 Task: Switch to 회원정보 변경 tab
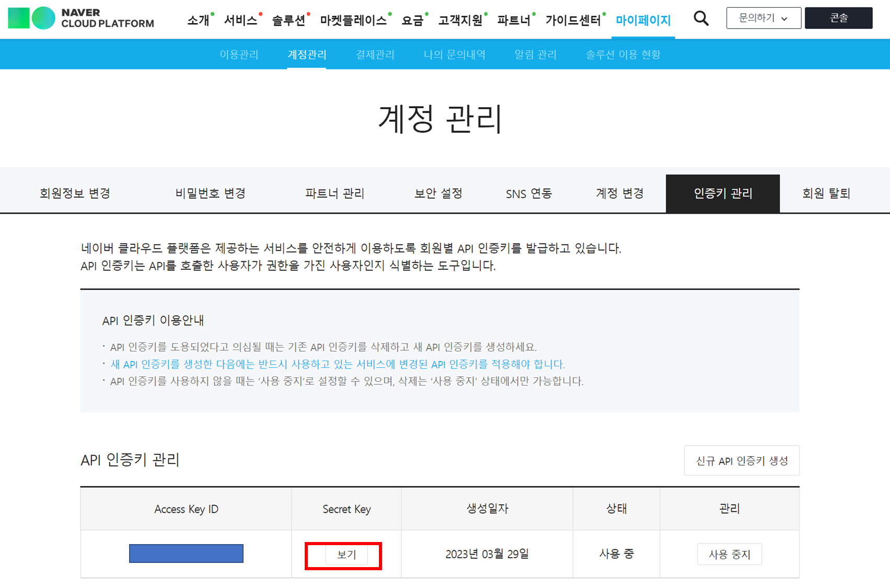tap(75, 193)
